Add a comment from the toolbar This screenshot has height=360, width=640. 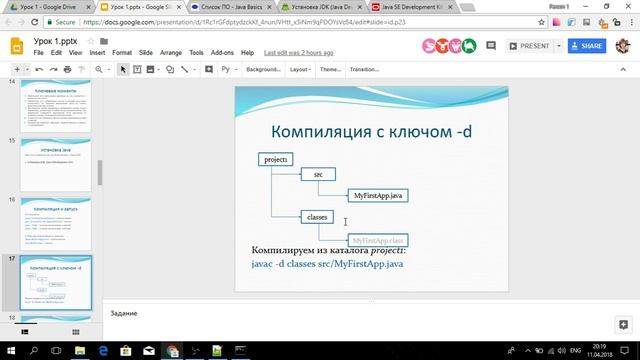pos(209,69)
